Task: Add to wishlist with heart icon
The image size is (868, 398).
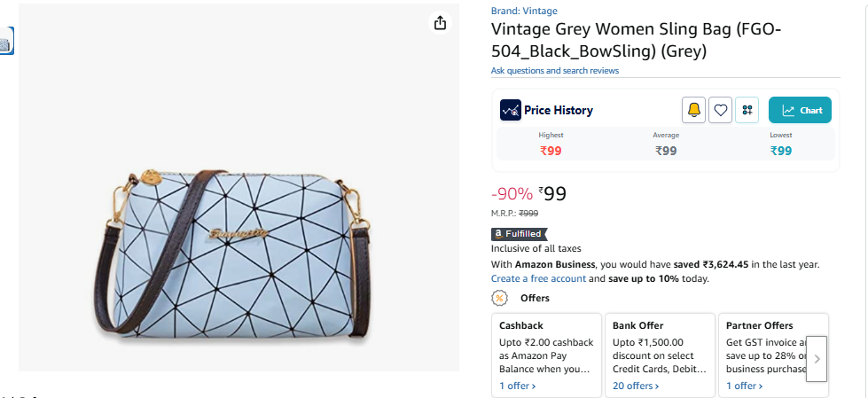Action: coord(720,110)
